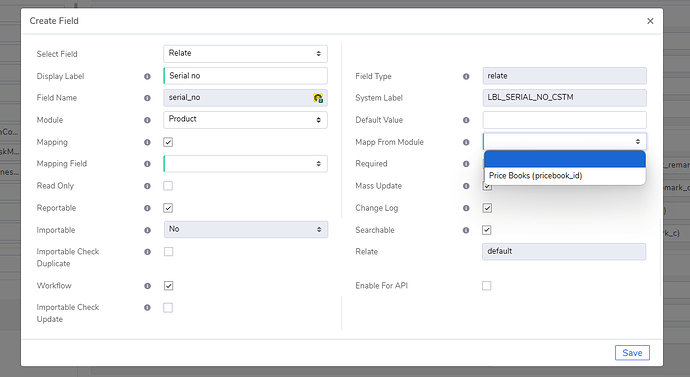Open the Select Field dropdown showing Relate
Screen dimensions: 690x377
(x=245, y=54)
